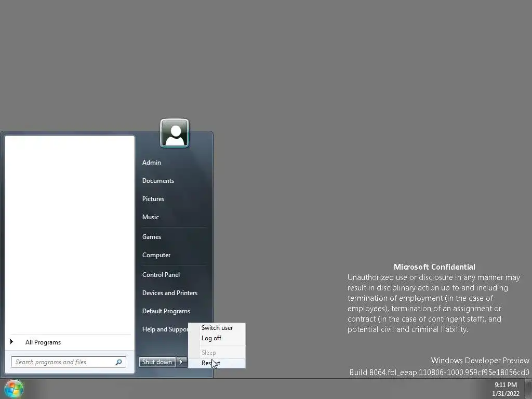Screen dimensions: 532x399
Task: Open the Admin user folder
Action: (x=151, y=163)
